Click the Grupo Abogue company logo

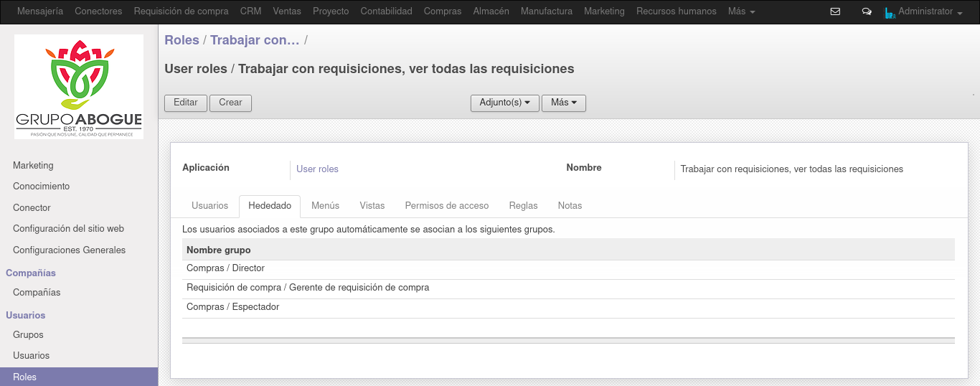[79, 87]
